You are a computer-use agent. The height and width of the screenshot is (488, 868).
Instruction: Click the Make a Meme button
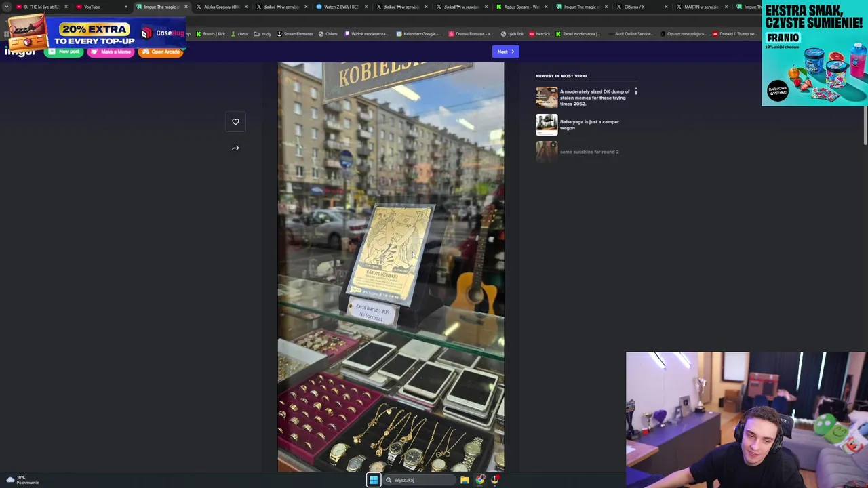(x=111, y=52)
